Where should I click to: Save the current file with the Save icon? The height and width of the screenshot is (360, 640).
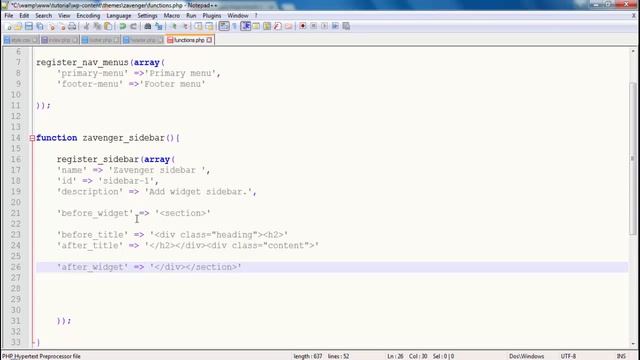29,27
